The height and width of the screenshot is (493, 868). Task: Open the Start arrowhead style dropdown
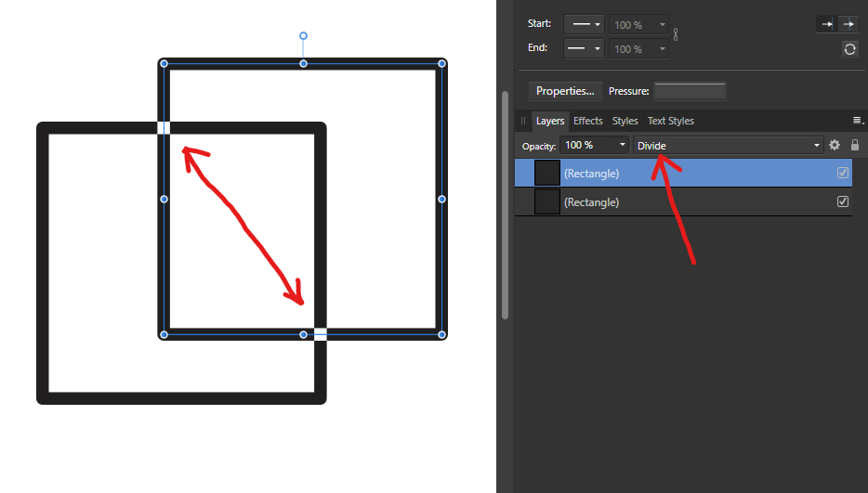[x=584, y=25]
